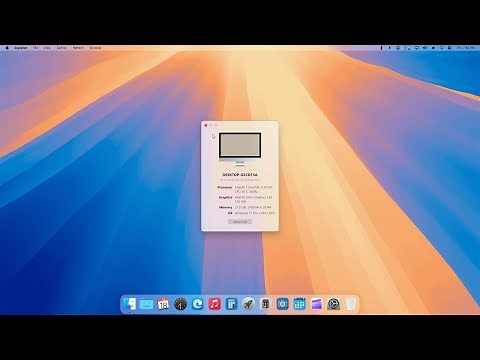Screen dimensions: 480x360
Task: Open the Explorer menu in the menu bar
Action: coord(20,48)
